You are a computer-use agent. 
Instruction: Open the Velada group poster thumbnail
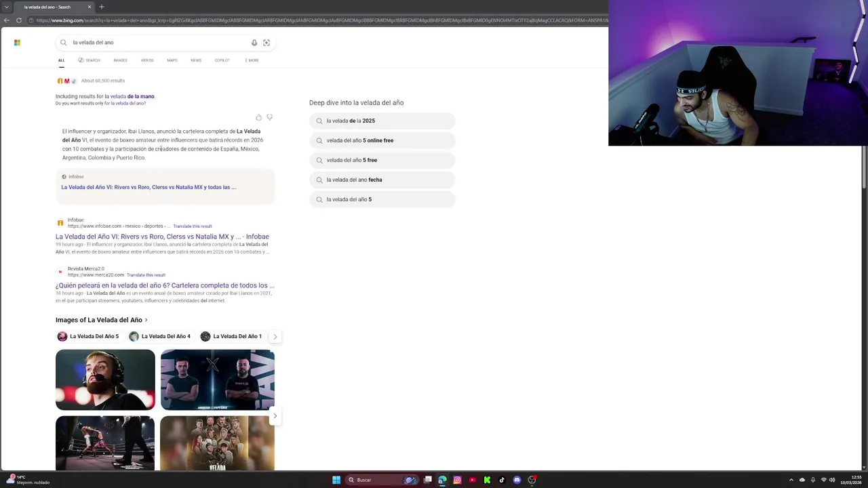click(x=217, y=443)
